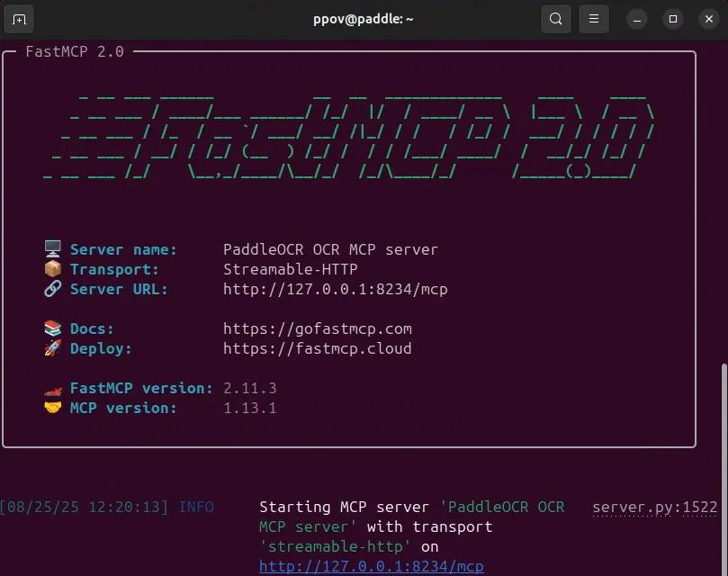Open the https://fastmcp.cloud deploy URL
This screenshot has height=576, width=728.
pos(317,349)
